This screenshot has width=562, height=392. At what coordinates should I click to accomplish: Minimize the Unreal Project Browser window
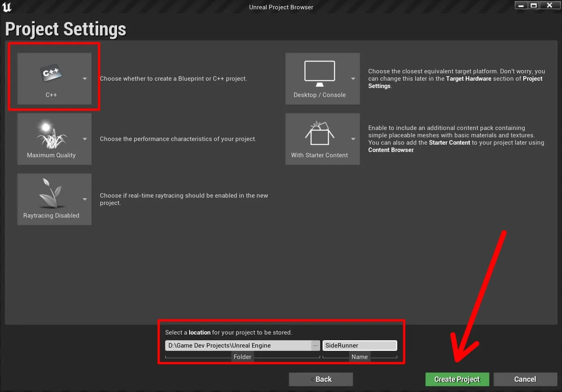[x=521, y=5]
